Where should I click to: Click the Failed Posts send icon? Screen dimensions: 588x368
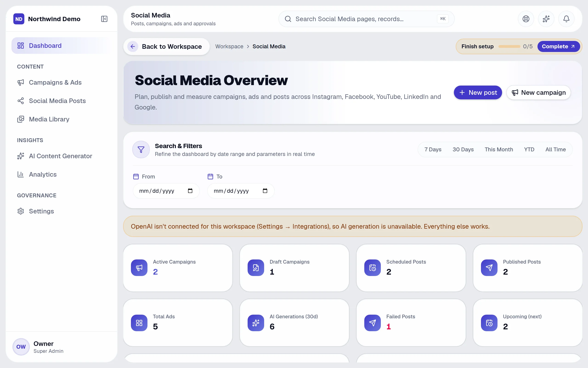pyautogui.click(x=372, y=323)
